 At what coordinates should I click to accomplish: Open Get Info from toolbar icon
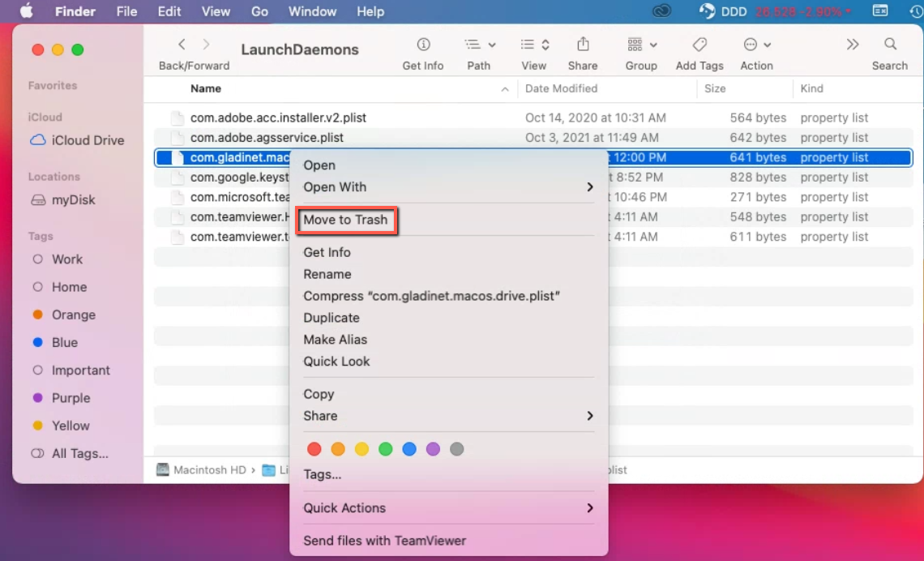click(x=423, y=45)
